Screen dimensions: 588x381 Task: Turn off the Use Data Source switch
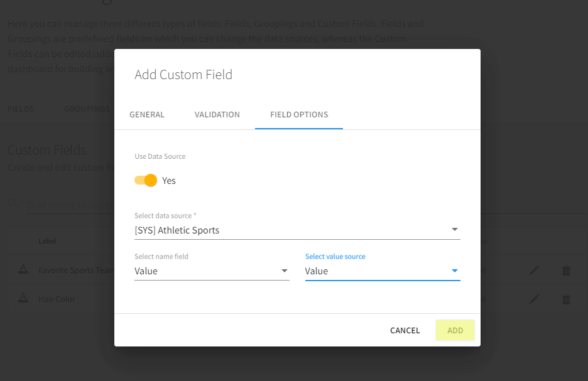146,181
